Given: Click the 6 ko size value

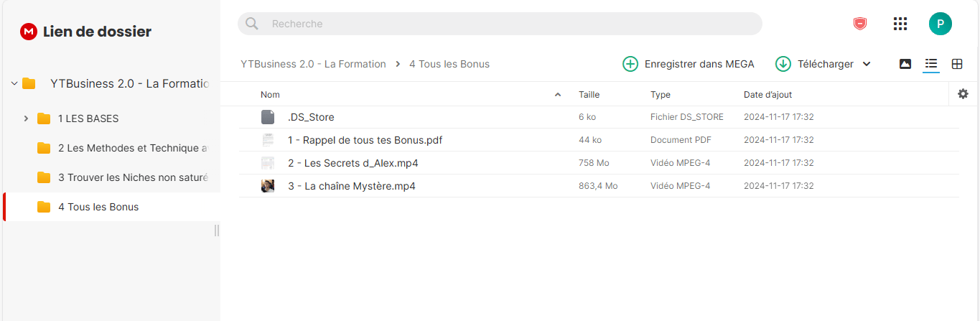Looking at the screenshot, I should tap(587, 117).
